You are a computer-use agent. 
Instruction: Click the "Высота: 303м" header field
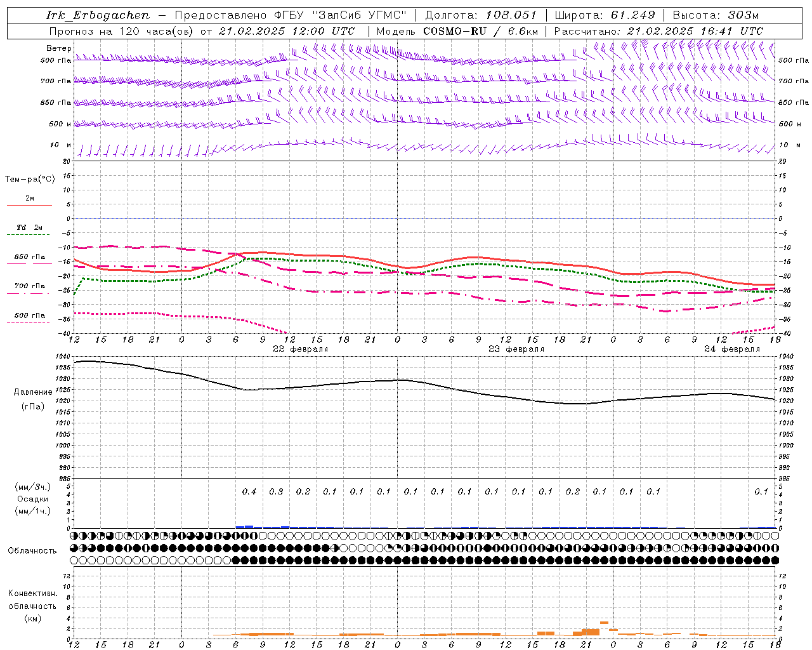(x=716, y=15)
